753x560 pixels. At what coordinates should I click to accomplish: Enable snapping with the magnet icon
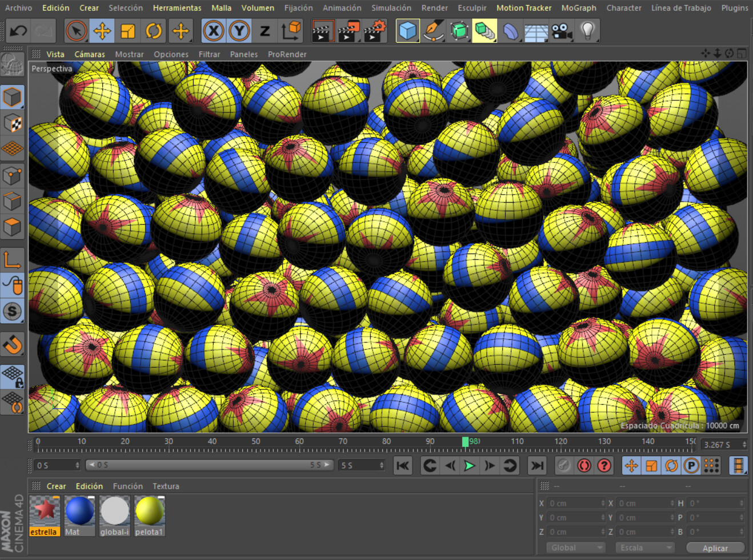pos(13,344)
